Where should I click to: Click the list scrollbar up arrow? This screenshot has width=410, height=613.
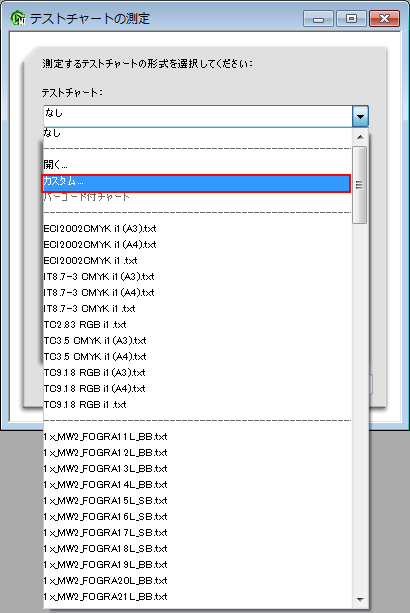pyautogui.click(x=360, y=137)
